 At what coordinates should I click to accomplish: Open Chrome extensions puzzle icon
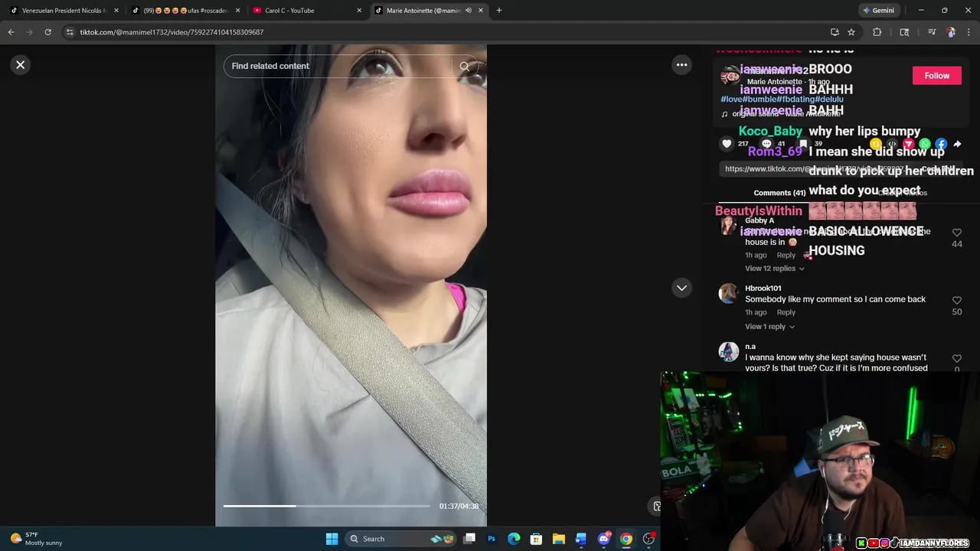coord(877,32)
